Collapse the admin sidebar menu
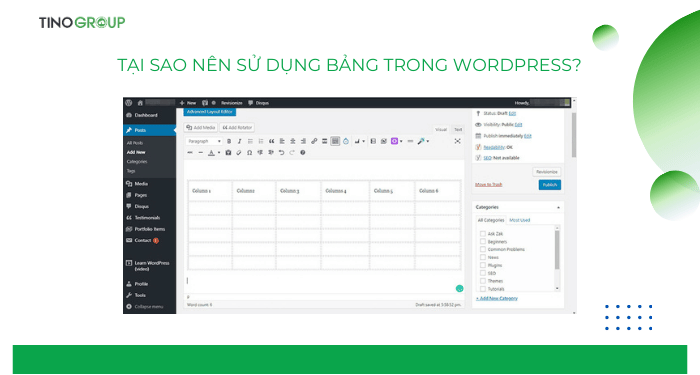Viewport: 700px width, 375px height. 145,307
